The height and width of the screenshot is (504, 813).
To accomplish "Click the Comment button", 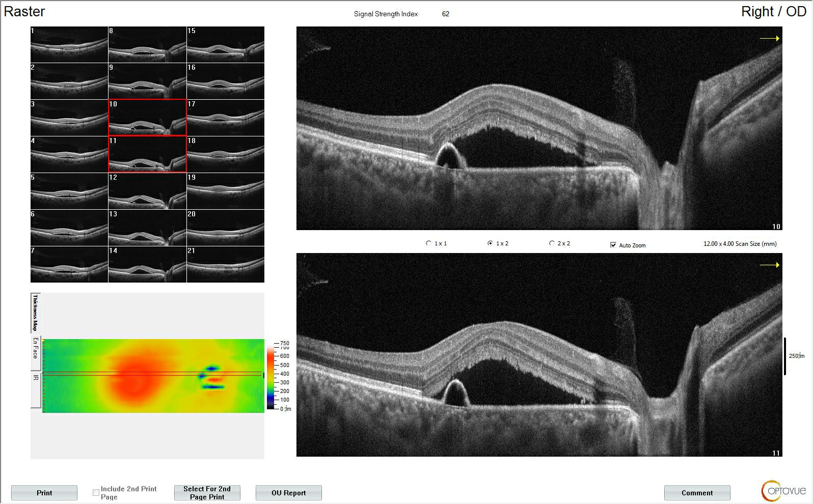I will click(697, 492).
